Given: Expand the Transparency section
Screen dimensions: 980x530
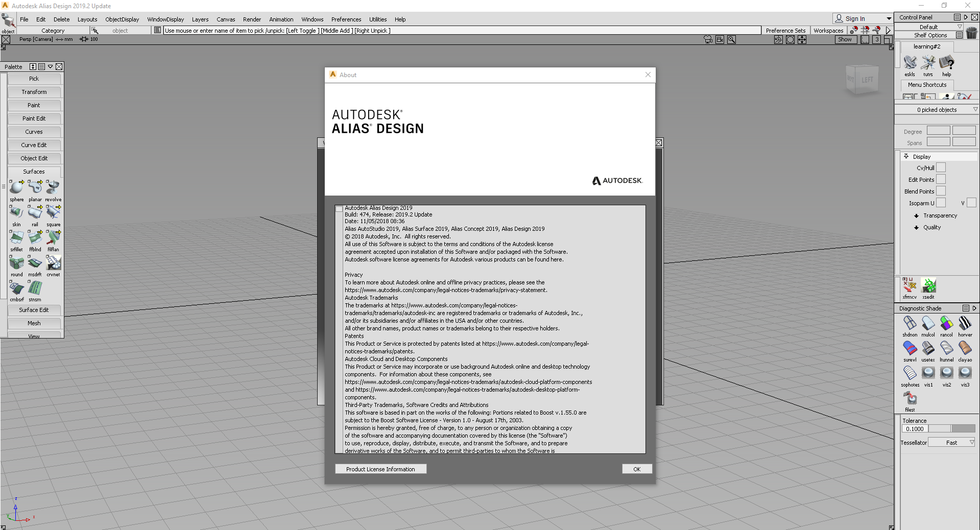Looking at the screenshot, I should 939,215.
